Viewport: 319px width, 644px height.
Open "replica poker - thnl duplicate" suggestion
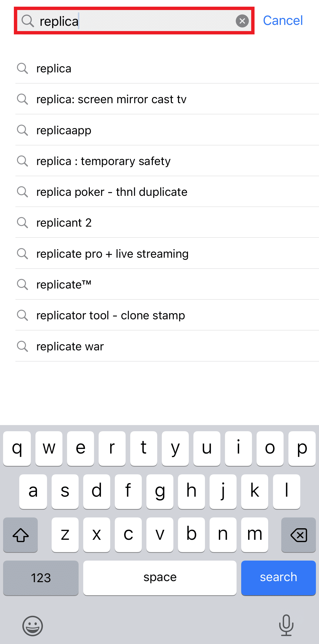tap(112, 192)
